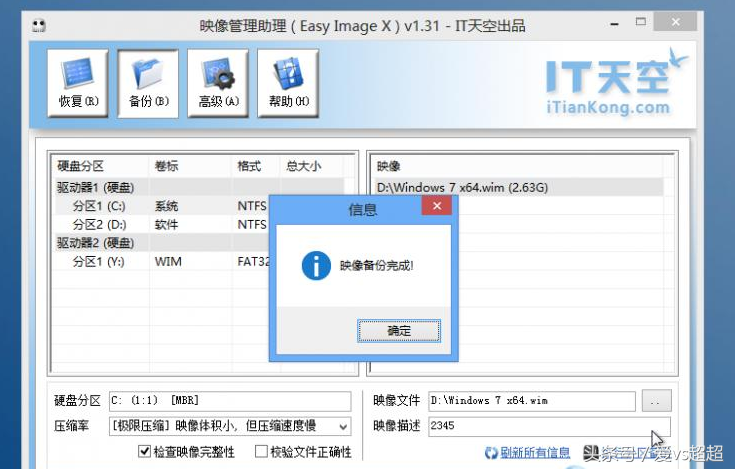Click the 硬盘分区 input field showing C: (1:1) [MBR]
This screenshot has width=735, height=469.
[x=230, y=401]
